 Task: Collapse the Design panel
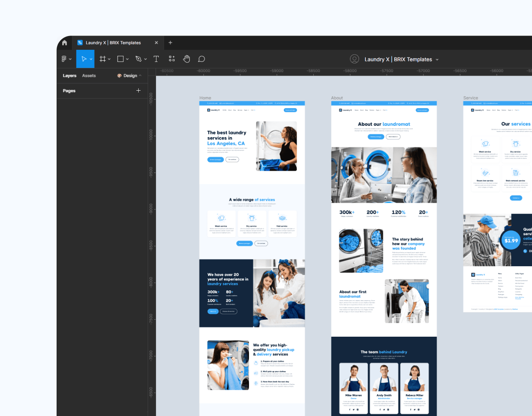tap(141, 75)
